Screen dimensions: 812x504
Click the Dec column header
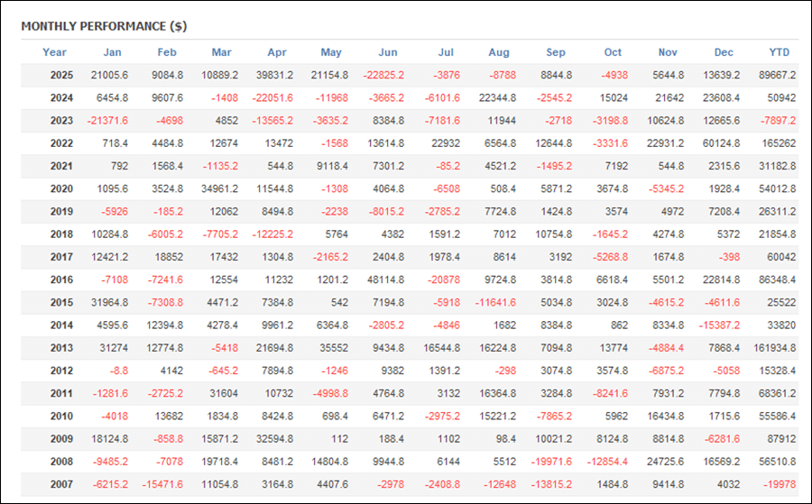tap(723, 52)
